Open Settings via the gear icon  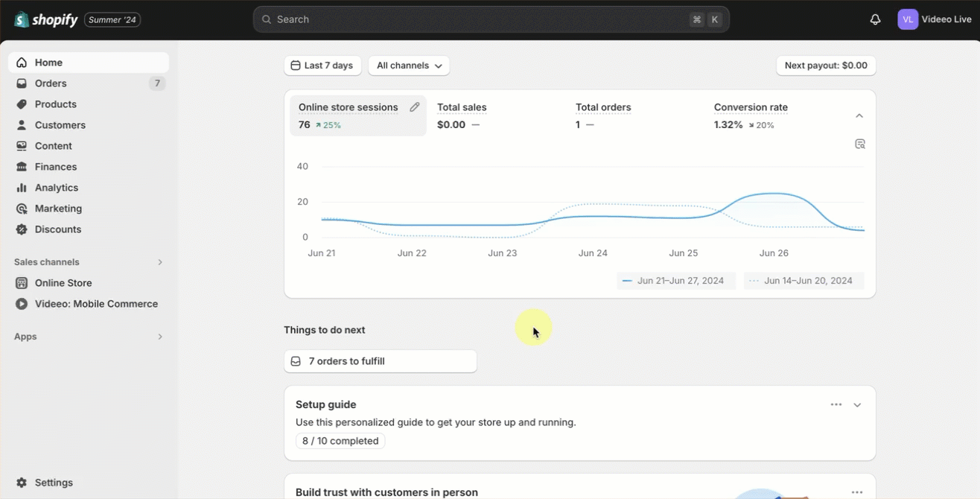point(22,483)
